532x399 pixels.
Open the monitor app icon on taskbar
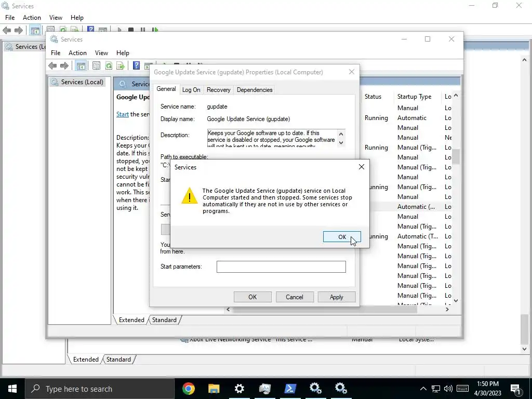click(264, 389)
